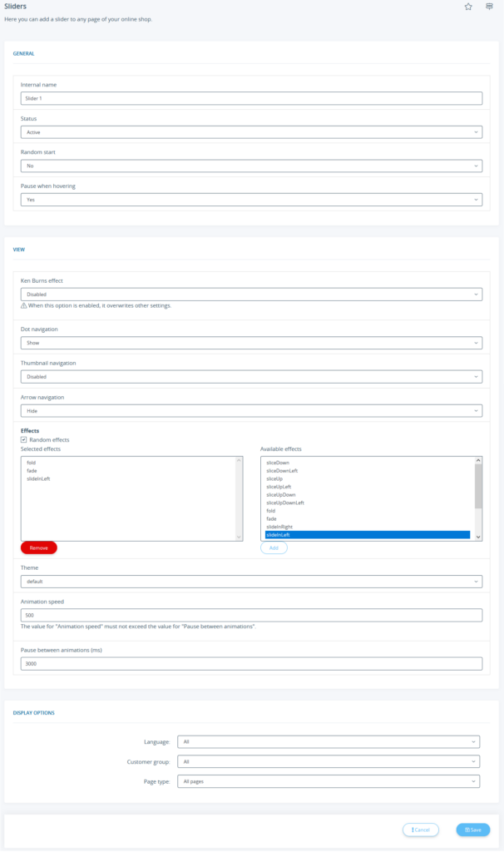Open the Status dropdown
Viewport: 504px width, 852px height.
point(251,132)
